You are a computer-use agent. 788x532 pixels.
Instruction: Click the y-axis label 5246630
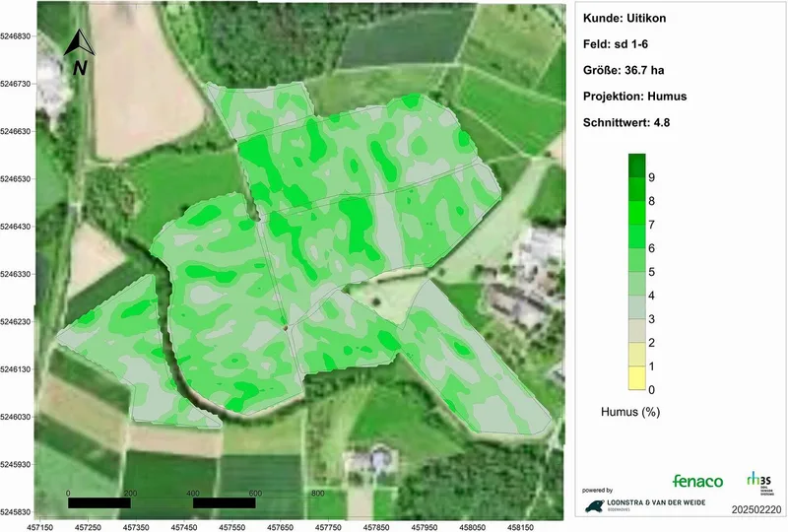tap(15, 131)
